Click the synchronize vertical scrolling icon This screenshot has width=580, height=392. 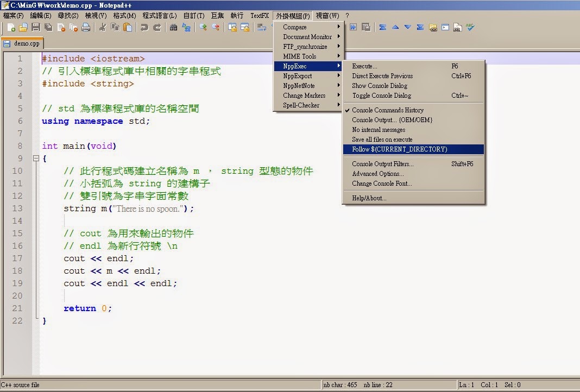232,27
